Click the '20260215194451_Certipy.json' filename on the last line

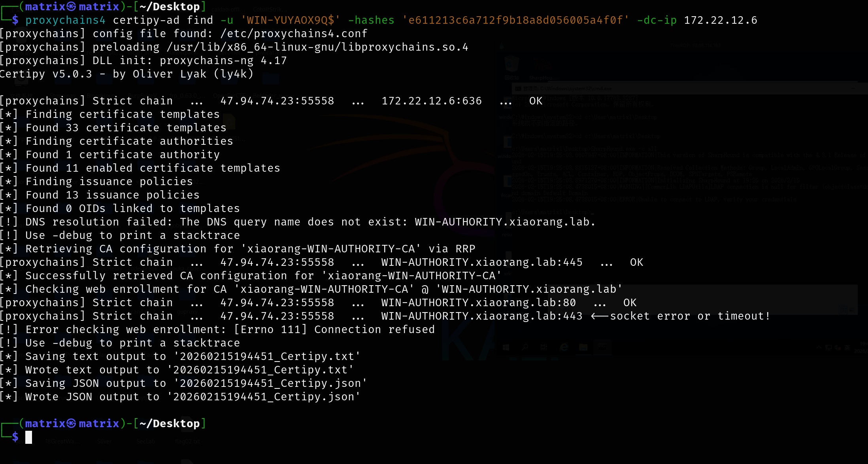coord(264,397)
